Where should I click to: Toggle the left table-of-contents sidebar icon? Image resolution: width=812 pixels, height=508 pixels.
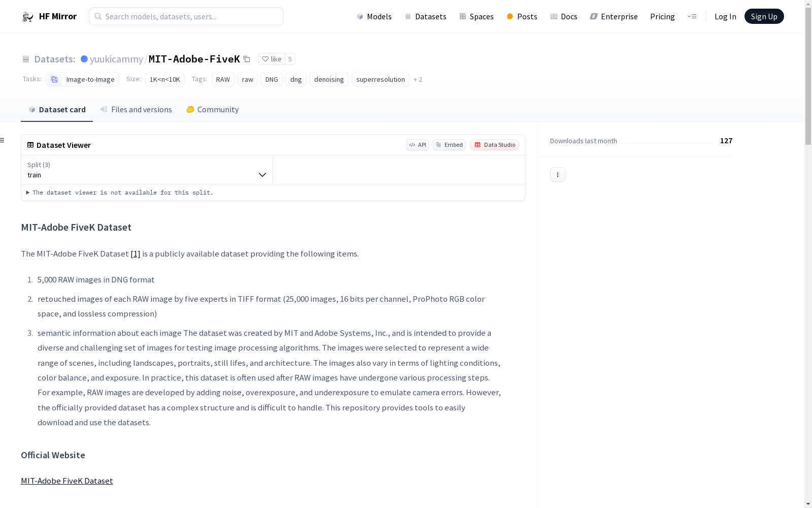click(3, 140)
